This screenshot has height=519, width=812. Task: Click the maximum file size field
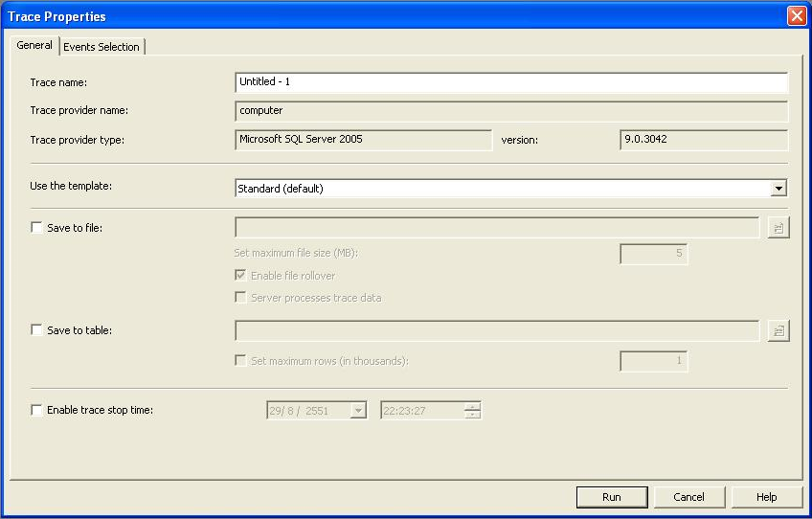click(653, 254)
